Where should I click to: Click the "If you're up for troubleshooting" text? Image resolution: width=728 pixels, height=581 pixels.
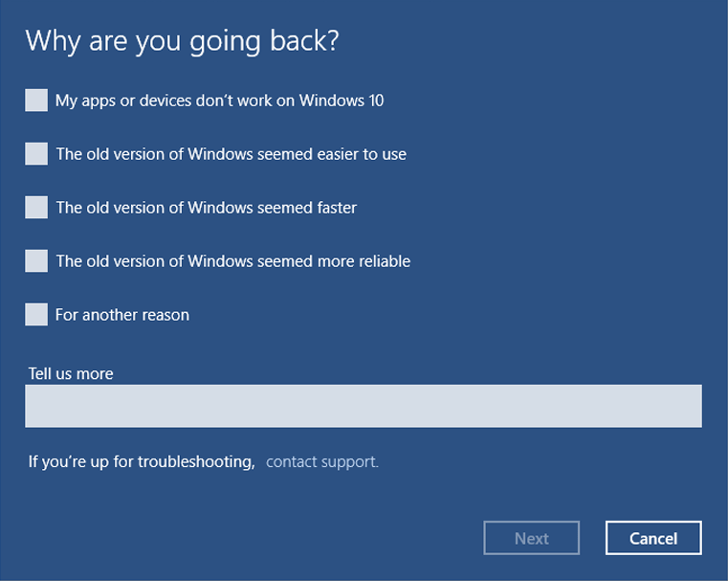point(142,461)
